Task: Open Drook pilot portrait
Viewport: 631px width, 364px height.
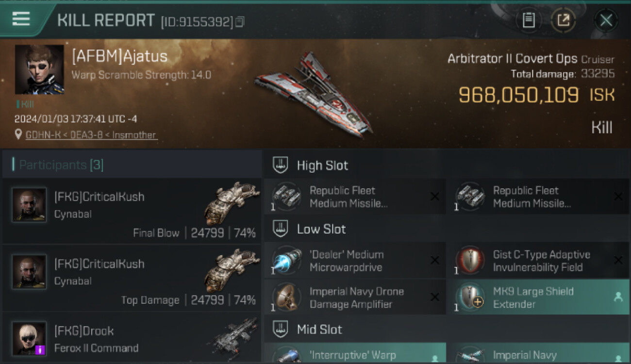Action: pyautogui.click(x=29, y=338)
